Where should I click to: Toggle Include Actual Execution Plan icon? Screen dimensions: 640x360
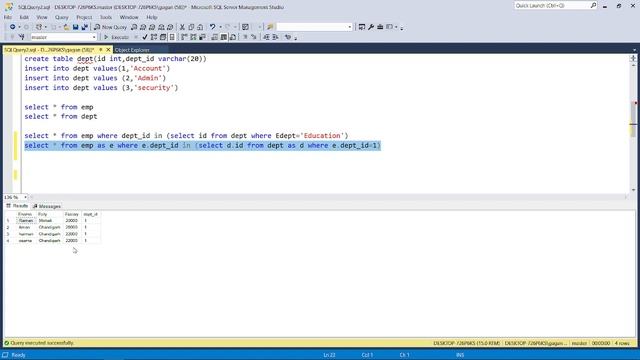184,37
